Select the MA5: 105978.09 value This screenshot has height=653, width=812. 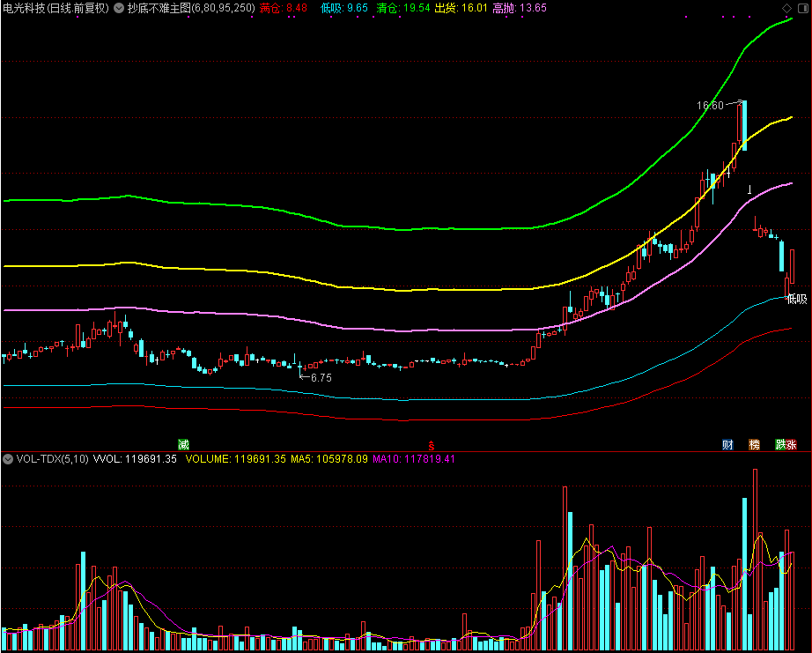[x=329, y=459]
